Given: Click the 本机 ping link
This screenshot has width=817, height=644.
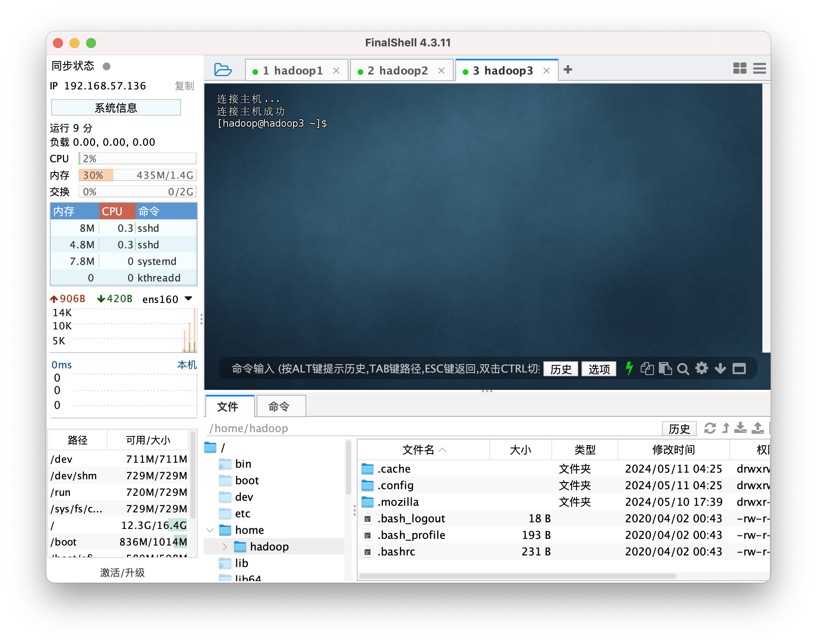Looking at the screenshot, I should point(187,365).
